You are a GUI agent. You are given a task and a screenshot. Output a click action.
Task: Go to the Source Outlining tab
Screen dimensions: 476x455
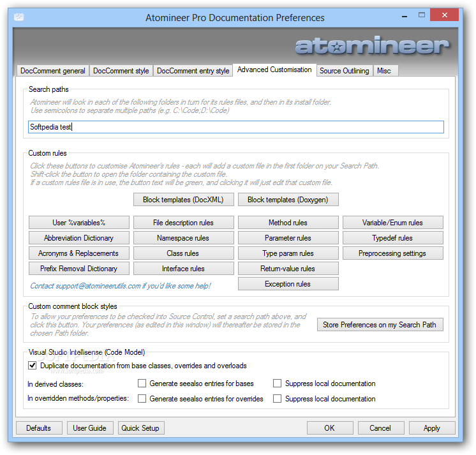[345, 71]
